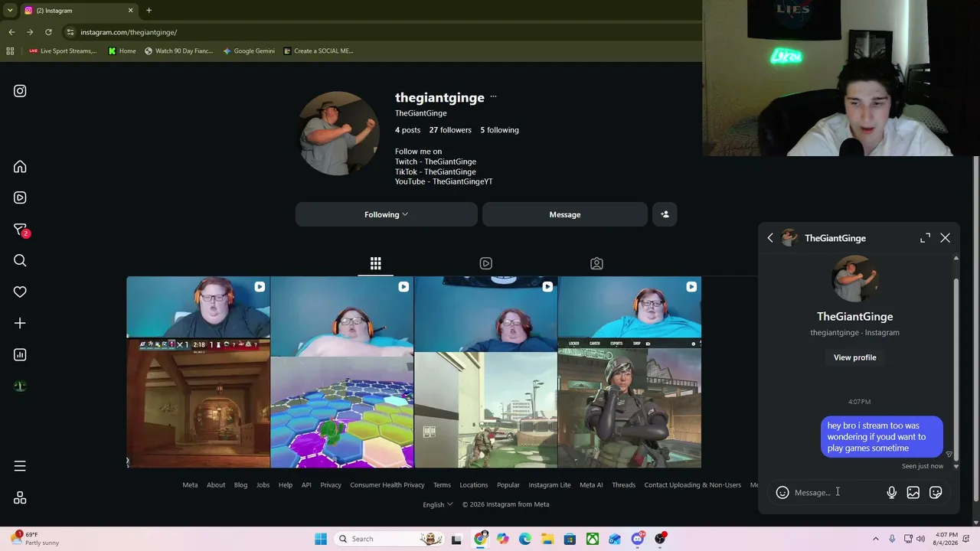Close the TheGiantGinge chat panel
This screenshot has width=980, height=551.
coord(945,238)
